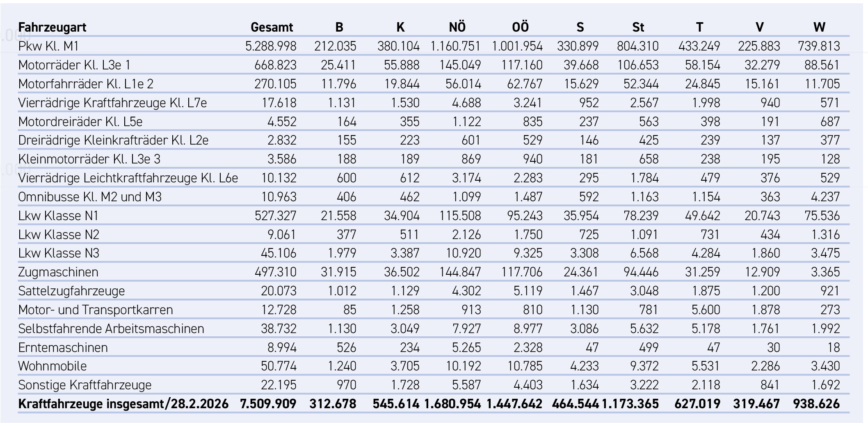Image resolution: width=868 pixels, height=423 pixels.
Task: Select Erntemaschinen value 5.265 in NÖ column
Action: 466,347
